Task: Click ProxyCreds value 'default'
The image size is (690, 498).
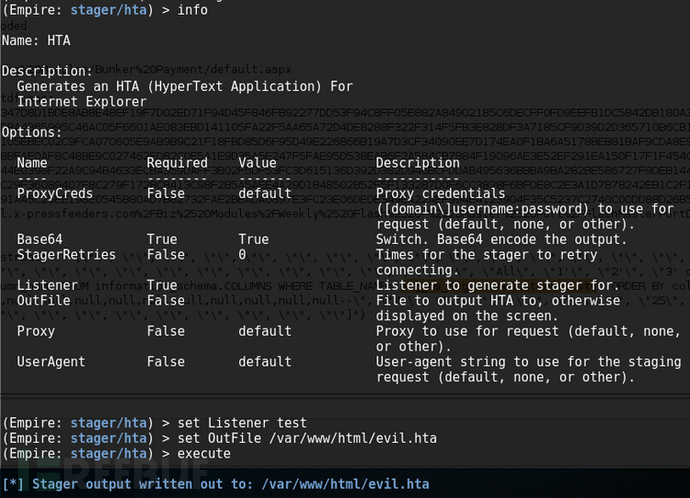Action: coord(265,193)
